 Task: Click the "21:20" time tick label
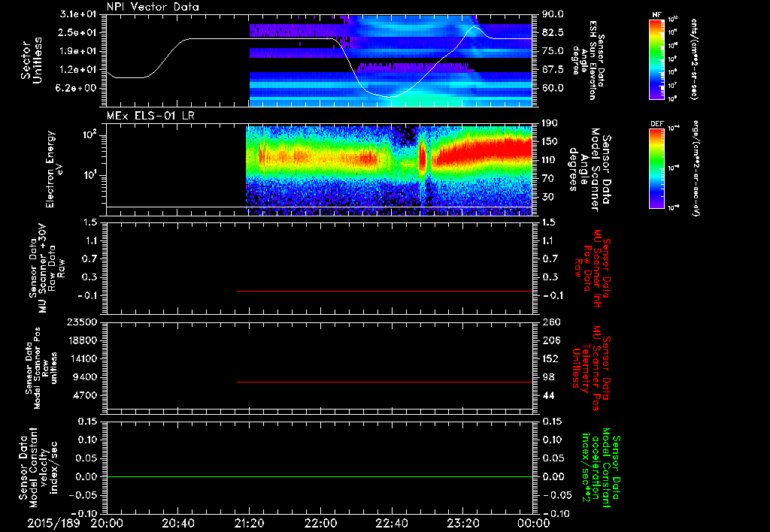[250, 523]
